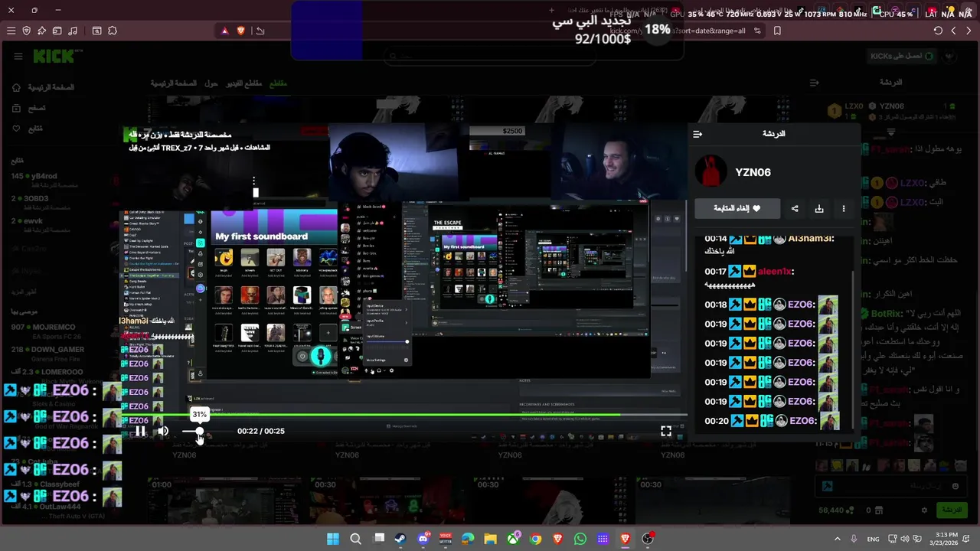The image size is (980, 551).
Task: Open Discord from taskbar
Action: tap(423, 539)
